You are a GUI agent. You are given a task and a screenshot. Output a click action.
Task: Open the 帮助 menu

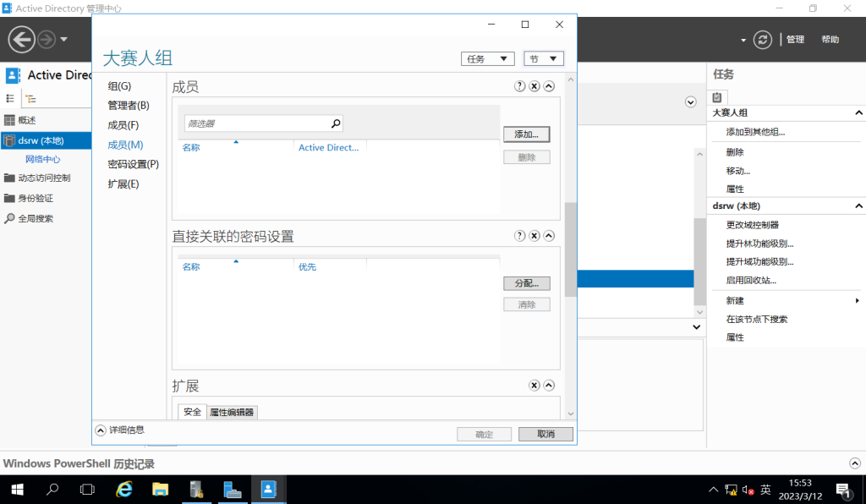point(830,39)
